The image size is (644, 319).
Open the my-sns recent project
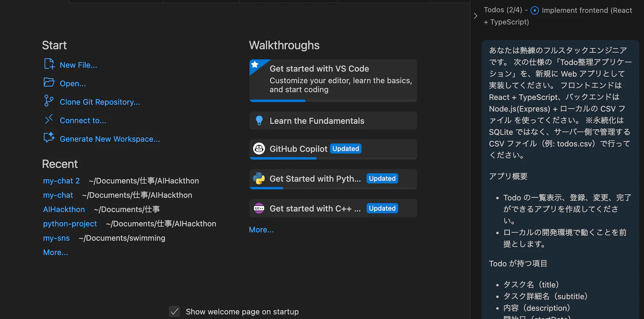(56, 238)
